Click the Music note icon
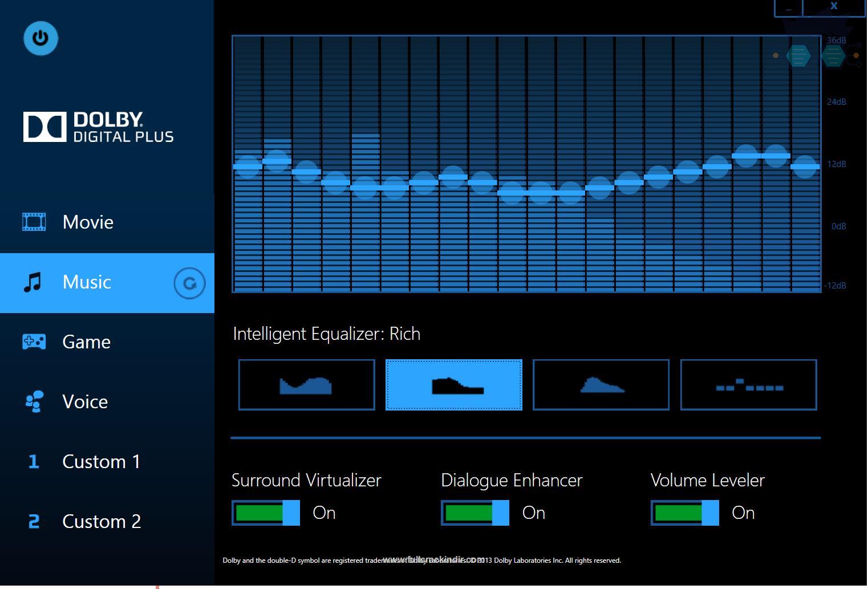 coord(32,282)
